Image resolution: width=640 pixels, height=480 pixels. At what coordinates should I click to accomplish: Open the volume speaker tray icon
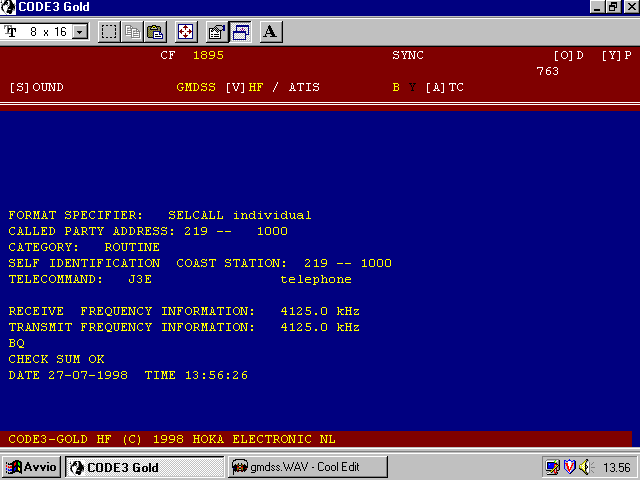(x=584, y=467)
